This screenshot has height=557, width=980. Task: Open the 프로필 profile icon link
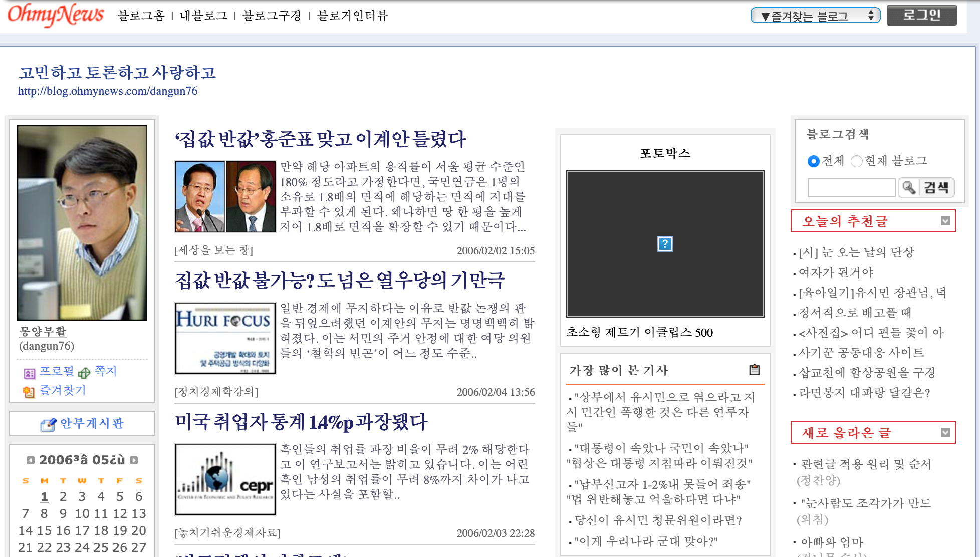30,373
